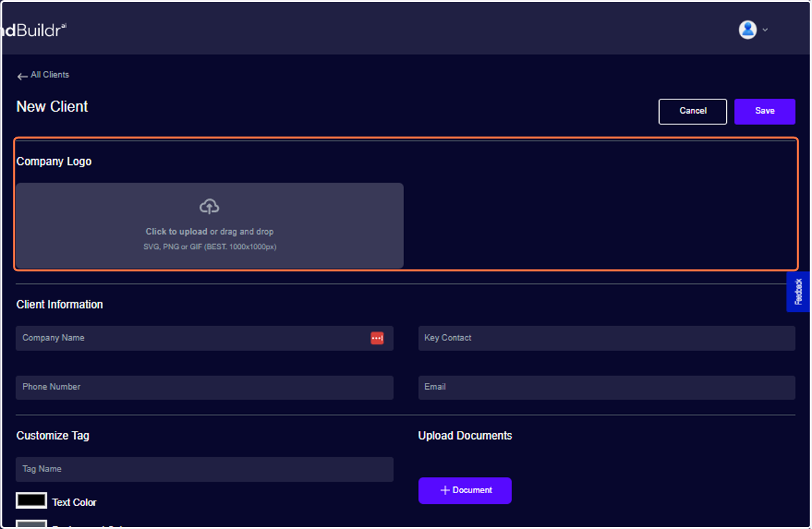Select the Tag Name input
Screen dimensions: 812x529
(x=204, y=469)
